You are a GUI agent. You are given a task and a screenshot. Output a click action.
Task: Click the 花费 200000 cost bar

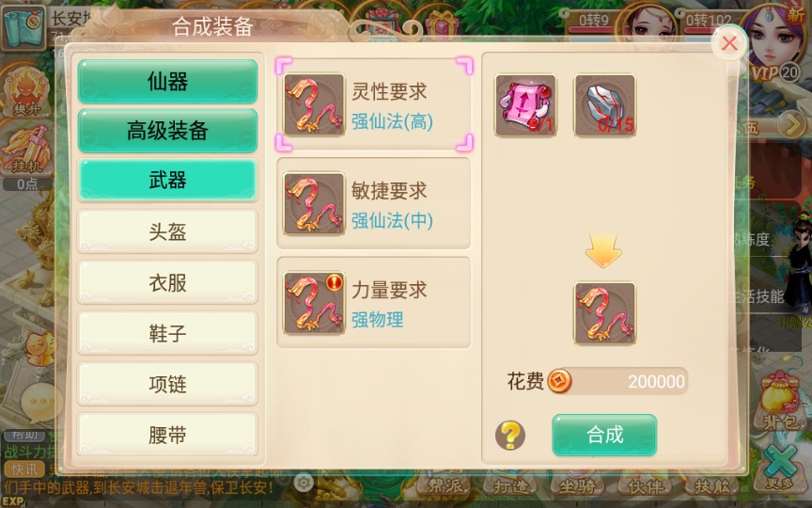click(x=617, y=382)
